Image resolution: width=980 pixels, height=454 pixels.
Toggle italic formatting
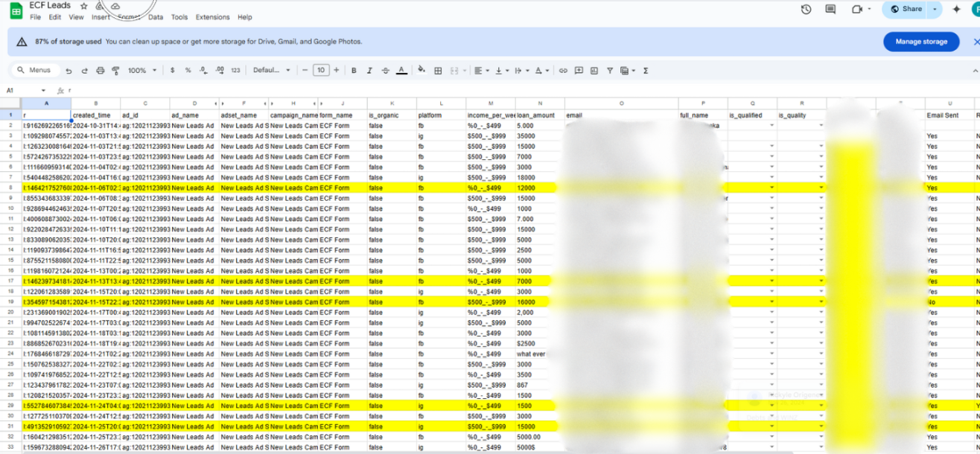tap(369, 71)
